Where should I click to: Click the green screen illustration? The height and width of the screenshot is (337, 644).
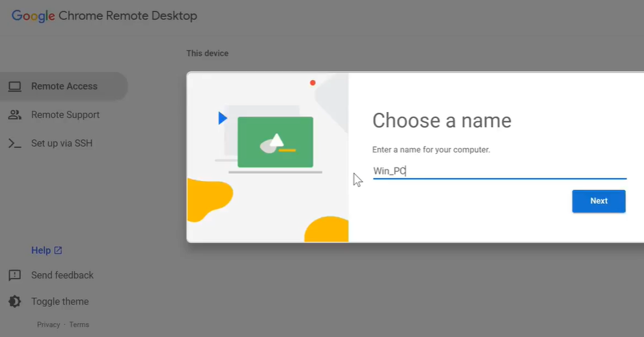(275, 142)
